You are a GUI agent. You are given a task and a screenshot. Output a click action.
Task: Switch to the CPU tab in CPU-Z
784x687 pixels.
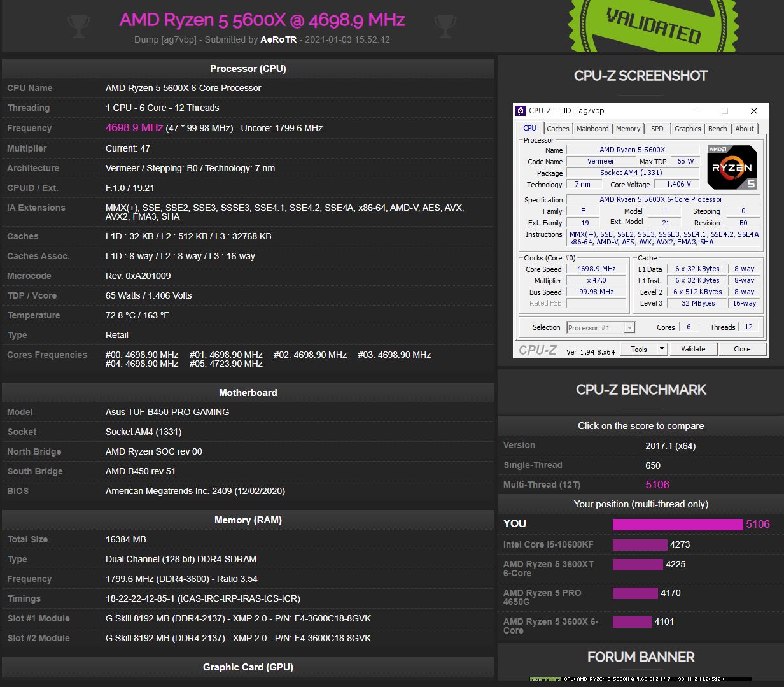coord(529,128)
